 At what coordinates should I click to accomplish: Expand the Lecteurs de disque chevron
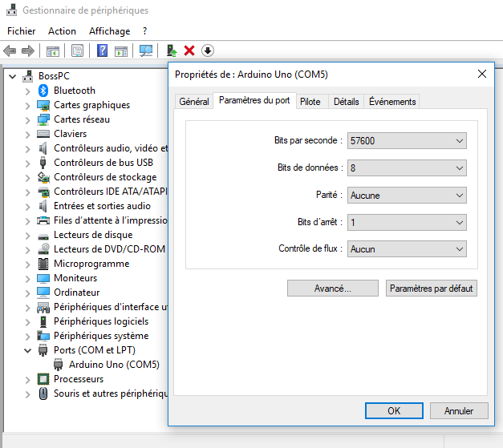click(x=28, y=236)
